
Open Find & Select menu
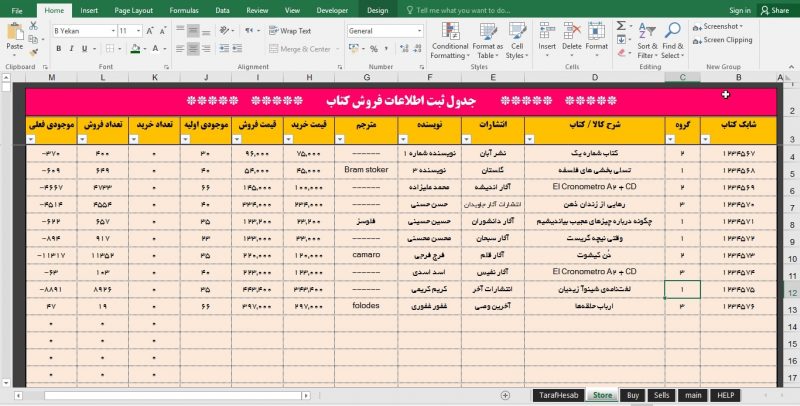[672, 41]
